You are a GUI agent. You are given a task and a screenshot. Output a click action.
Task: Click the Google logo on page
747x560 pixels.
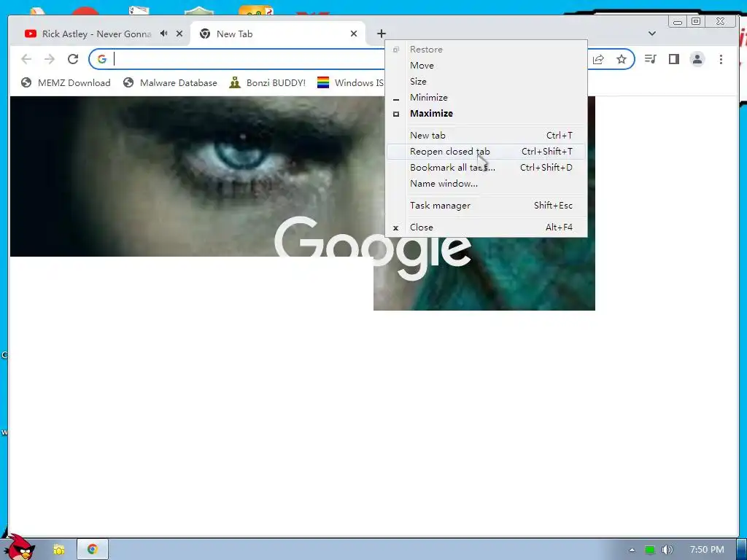[x=373, y=247]
